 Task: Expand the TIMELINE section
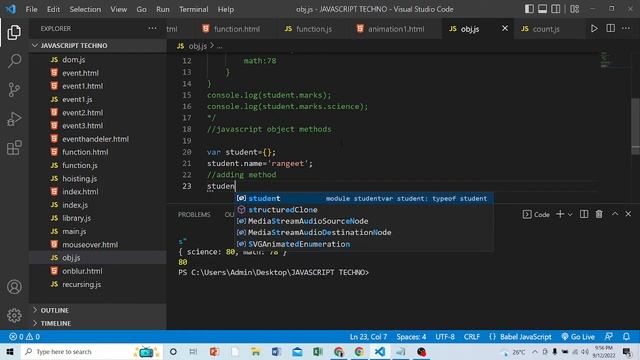tap(98, 323)
